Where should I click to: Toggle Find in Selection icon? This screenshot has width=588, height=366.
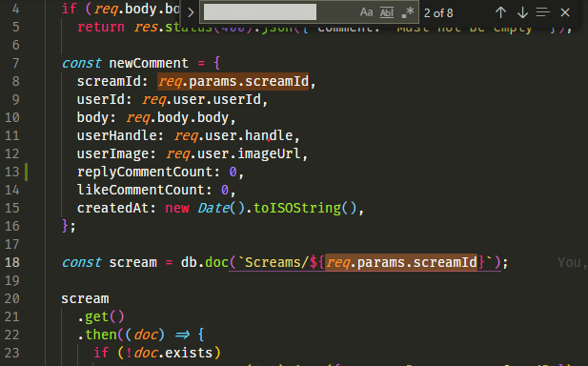(542, 12)
